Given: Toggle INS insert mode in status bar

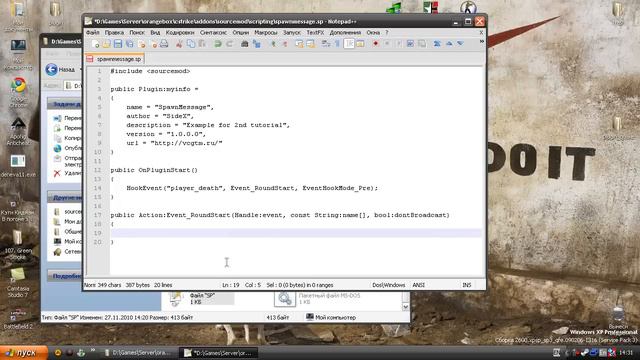Looking at the screenshot, I should point(467,285).
